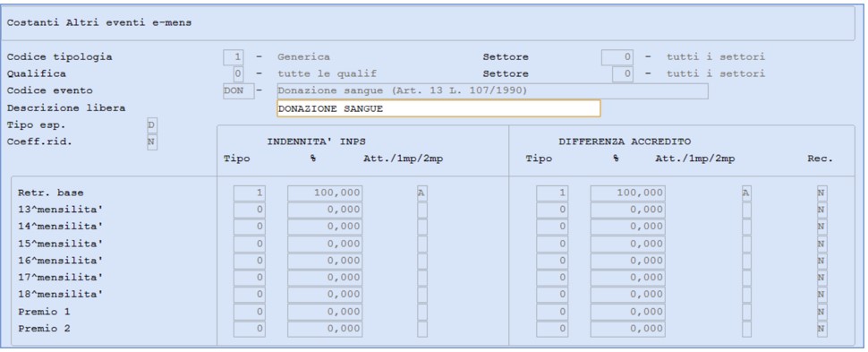The height and width of the screenshot is (352, 868).
Task: Click 15^mensilita' Rec. field N
Action: point(822,244)
